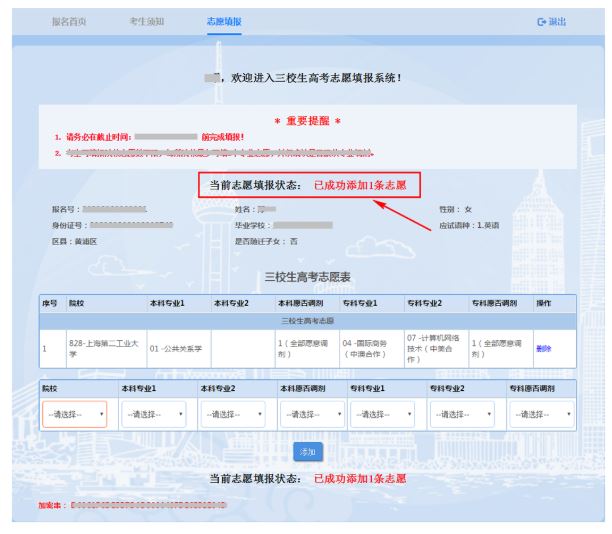Click the logout icon beside 退出

pyautogui.click(x=542, y=21)
